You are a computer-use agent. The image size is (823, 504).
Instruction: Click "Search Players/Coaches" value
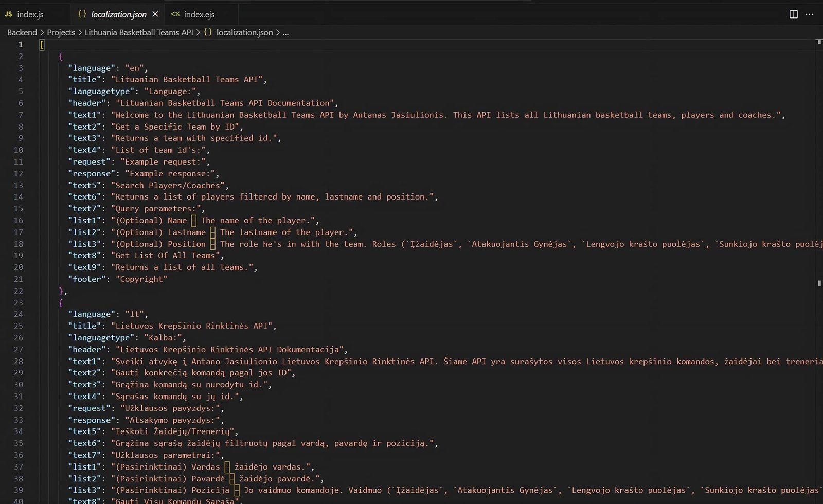168,185
